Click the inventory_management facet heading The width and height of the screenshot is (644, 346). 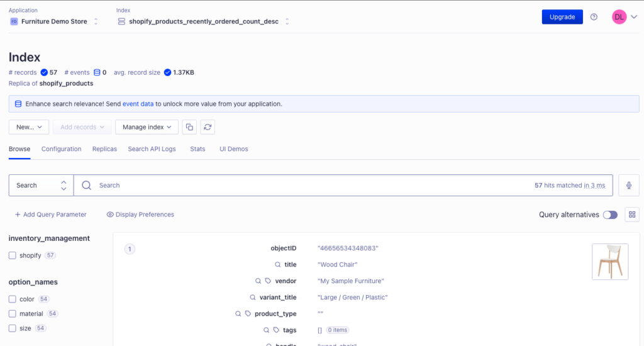click(49, 238)
